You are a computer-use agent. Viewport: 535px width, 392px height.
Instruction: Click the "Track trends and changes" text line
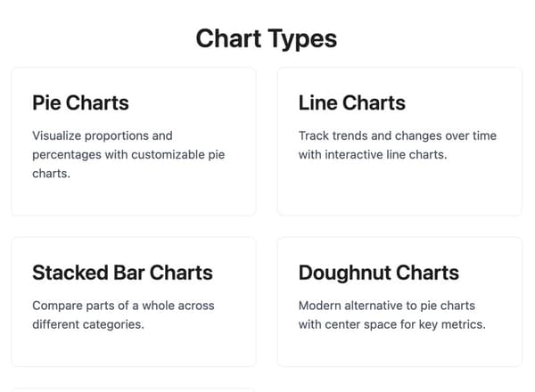(x=398, y=135)
